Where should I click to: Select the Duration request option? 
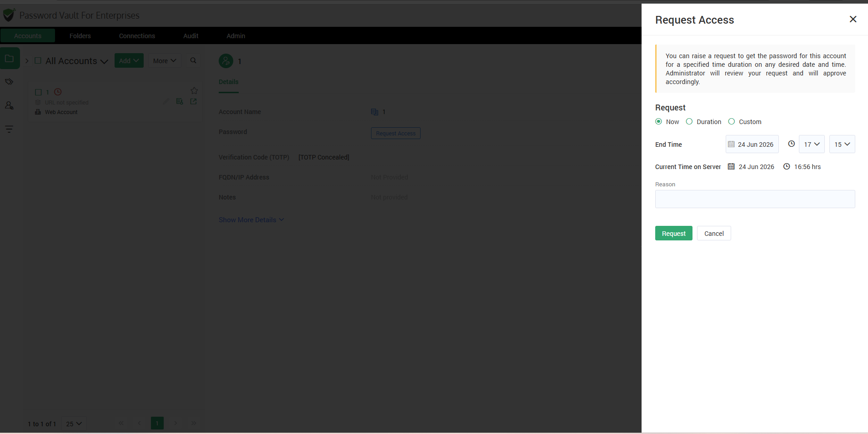[689, 121]
